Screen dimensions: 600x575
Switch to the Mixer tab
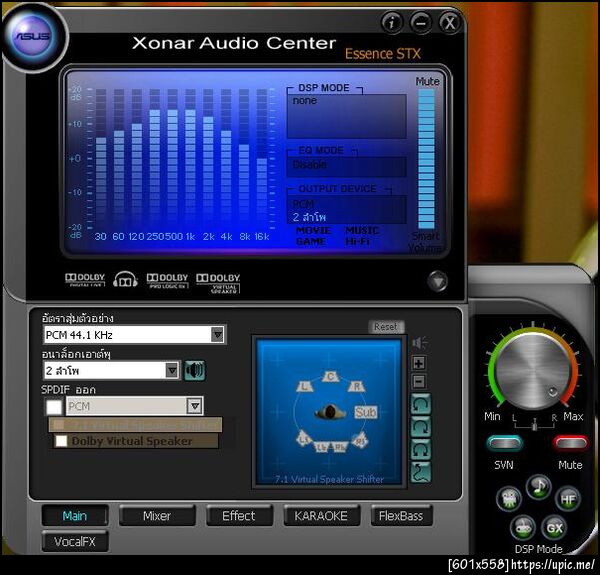157,516
